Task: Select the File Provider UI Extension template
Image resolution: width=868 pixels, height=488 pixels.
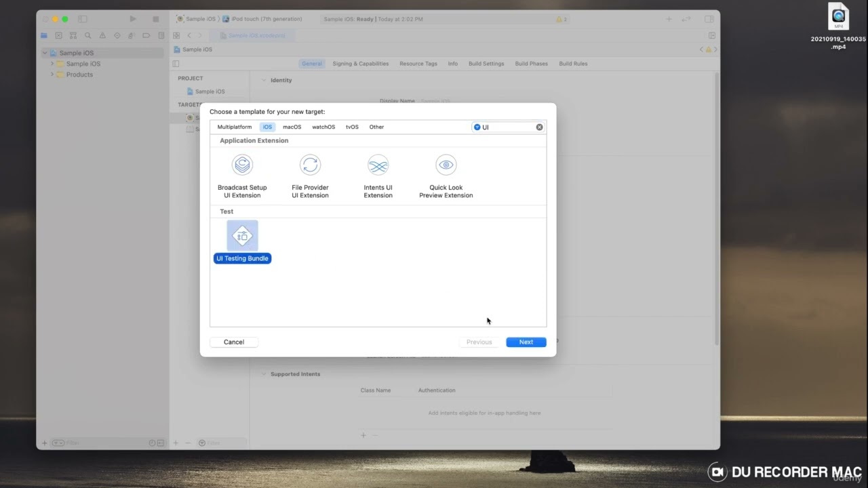Action: (x=310, y=177)
